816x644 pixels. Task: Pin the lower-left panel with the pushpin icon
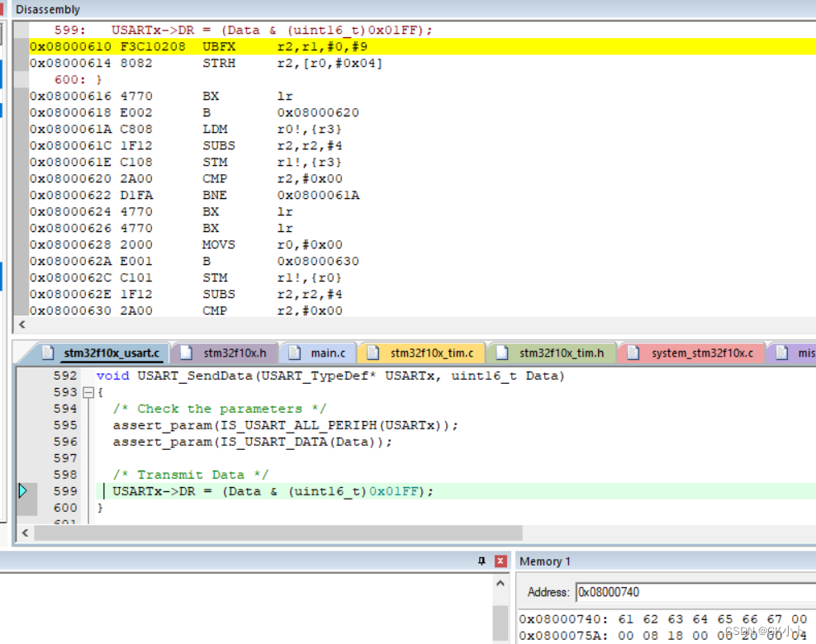482,561
